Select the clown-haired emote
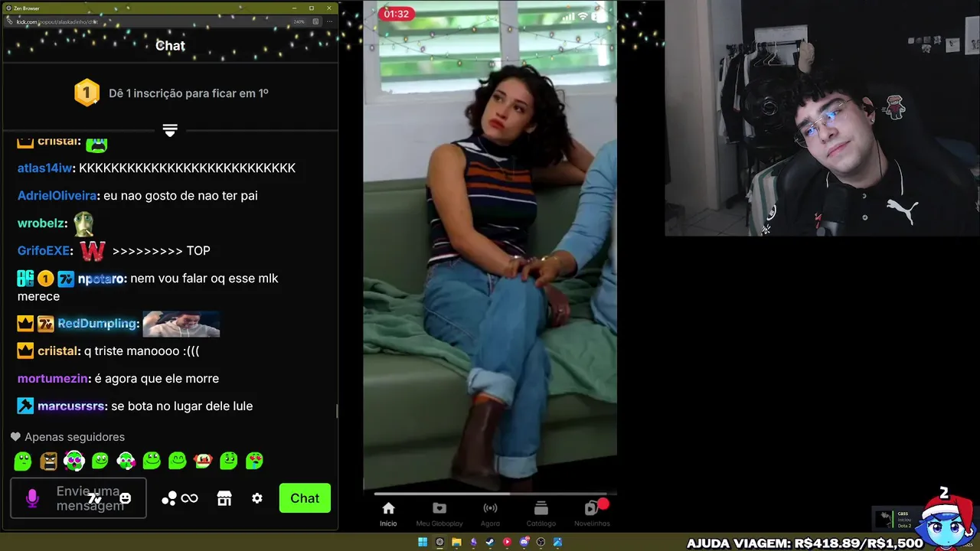980x551 pixels. 203,461
